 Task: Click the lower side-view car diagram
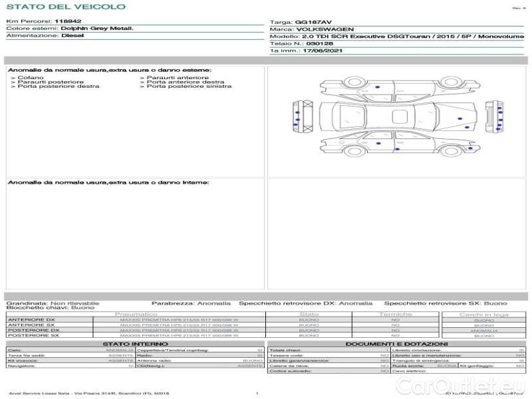[400, 144]
